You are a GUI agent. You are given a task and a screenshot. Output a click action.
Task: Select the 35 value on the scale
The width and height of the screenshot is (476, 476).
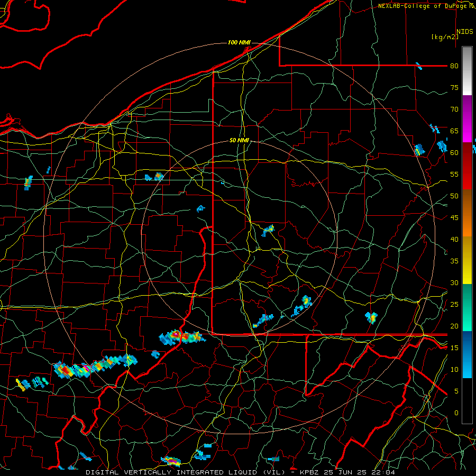[x=454, y=261]
